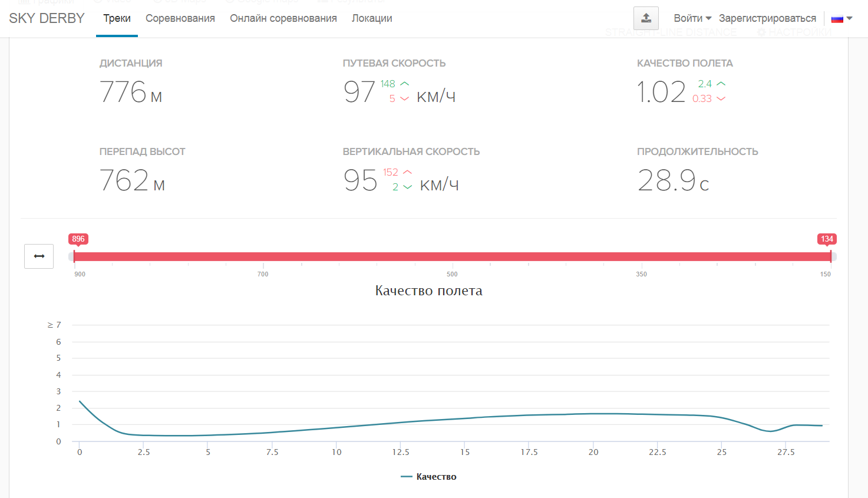
Task: Switch to the Треки tab
Action: click(117, 18)
